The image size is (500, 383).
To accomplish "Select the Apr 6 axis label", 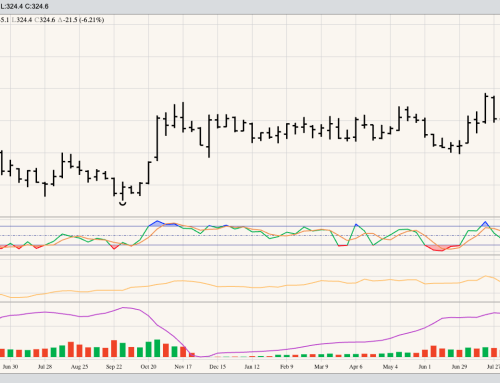I will [x=356, y=367].
